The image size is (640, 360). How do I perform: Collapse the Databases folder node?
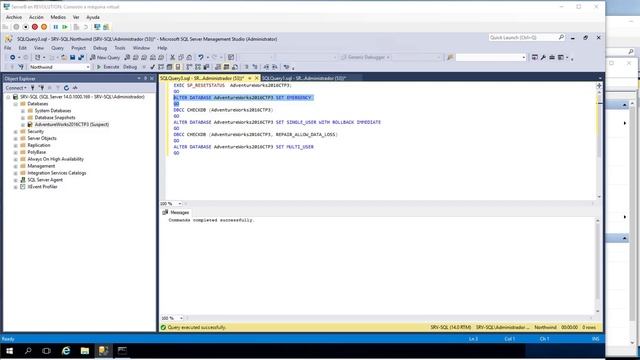pyautogui.click(x=16, y=104)
